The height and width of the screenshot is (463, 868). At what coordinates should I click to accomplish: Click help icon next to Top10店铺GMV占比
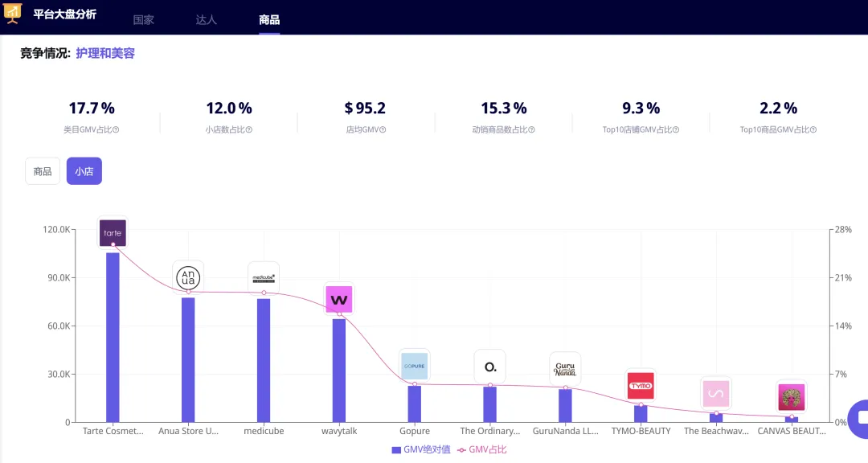[x=676, y=129]
